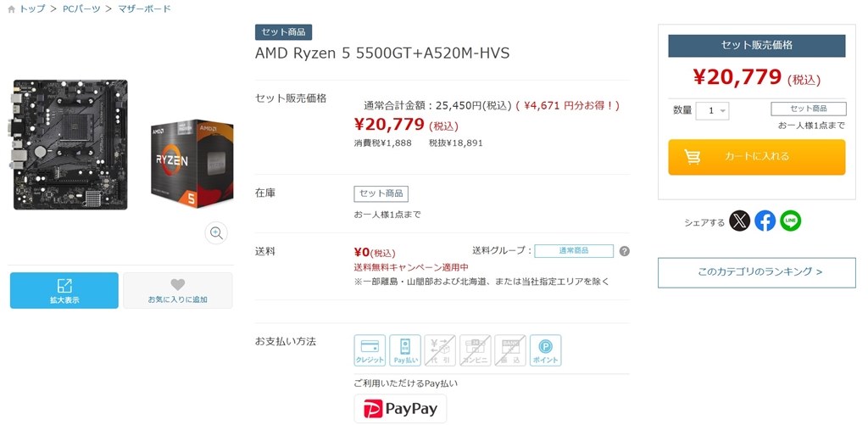Share product on Facebook
The height and width of the screenshot is (425, 868).
[765, 221]
